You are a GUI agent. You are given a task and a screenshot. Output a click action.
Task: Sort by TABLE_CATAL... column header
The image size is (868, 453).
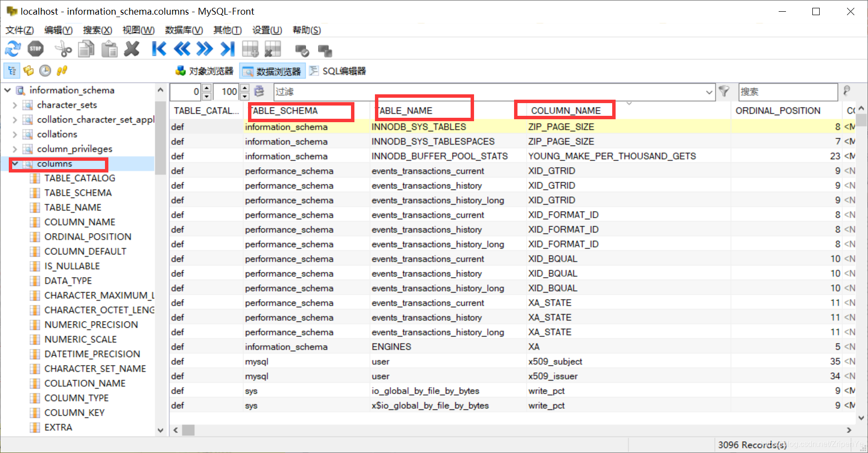pos(206,111)
